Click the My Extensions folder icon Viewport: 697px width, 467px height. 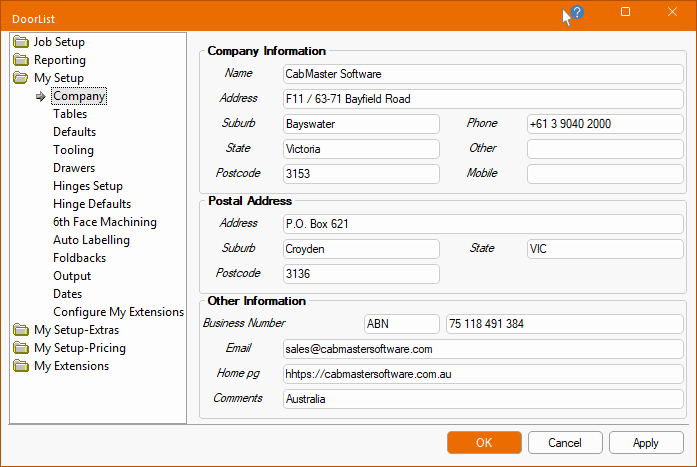pos(21,366)
